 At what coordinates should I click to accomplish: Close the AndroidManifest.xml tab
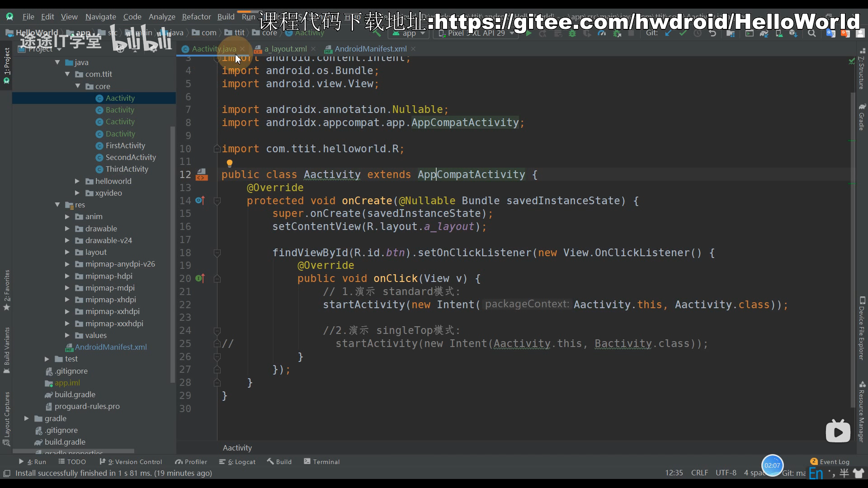tap(413, 49)
